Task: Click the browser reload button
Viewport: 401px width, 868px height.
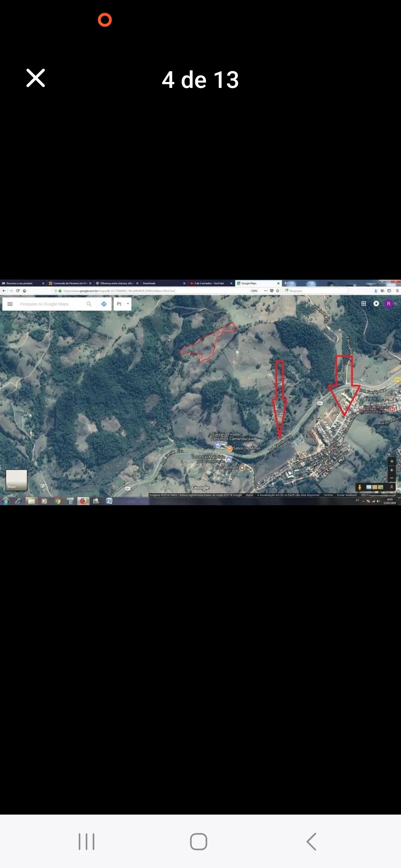Action: pyautogui.click(x=17, y=291)
